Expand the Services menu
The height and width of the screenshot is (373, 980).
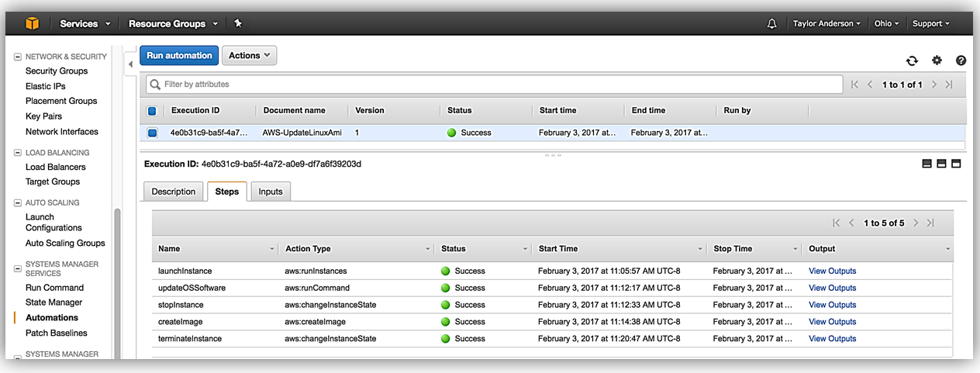click(x=85, y=24)
